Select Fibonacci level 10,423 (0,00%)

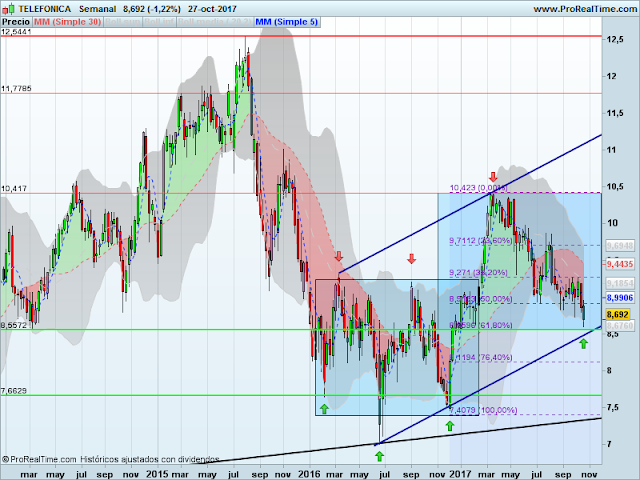[478, 188]
